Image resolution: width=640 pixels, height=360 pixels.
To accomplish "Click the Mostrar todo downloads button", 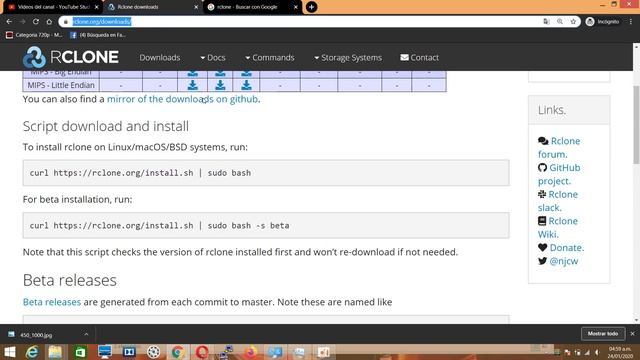I will [603, 333].
